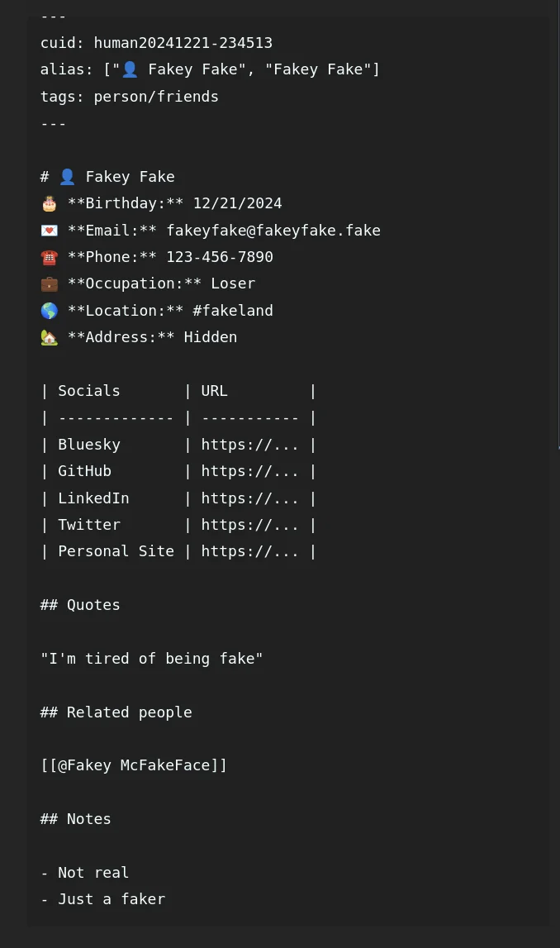Open the #fakeland location tag
Viewport: 560px width, 948px height.
coord(233,311)
